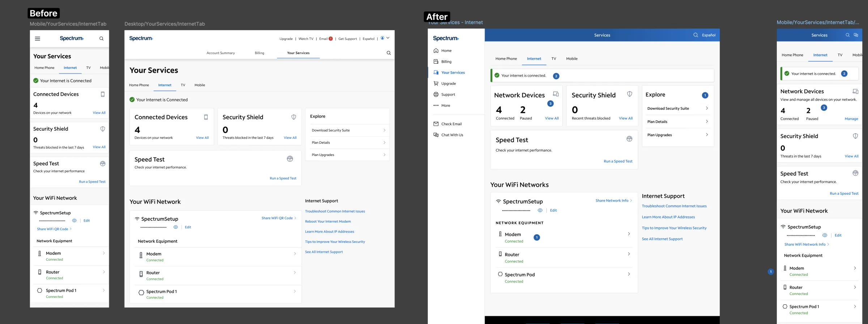Viewport: 868px width, 324px height.
Task: Click Your internet is connected banner, After desktop
Action: (x=602, y=75)
